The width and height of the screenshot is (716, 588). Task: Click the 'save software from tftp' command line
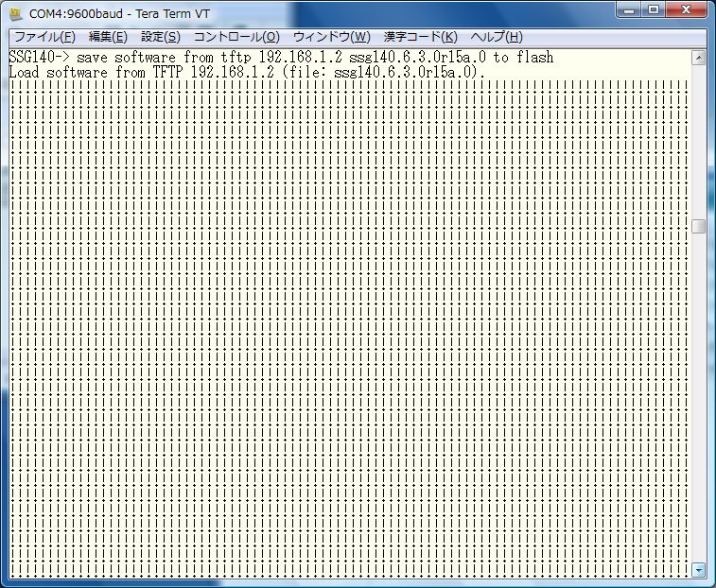point(281,58)
